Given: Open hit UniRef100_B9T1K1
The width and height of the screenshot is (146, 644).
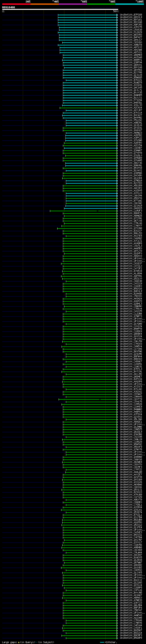Looking at the screenshot, I should point(131,20).
